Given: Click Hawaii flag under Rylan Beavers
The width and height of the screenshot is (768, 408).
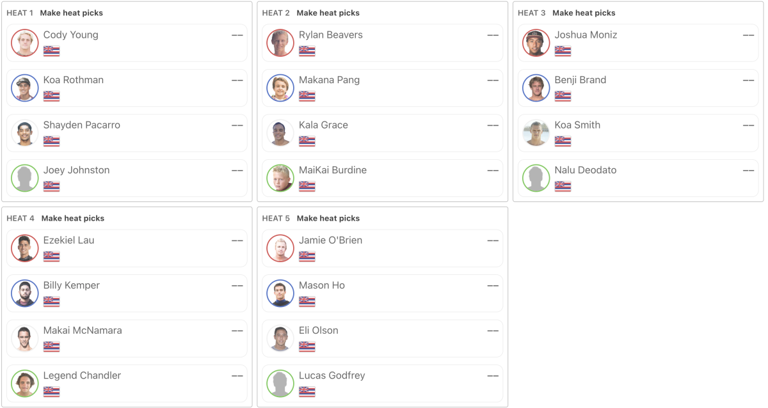Looking at the screenshot, I should tap(307, 51).
